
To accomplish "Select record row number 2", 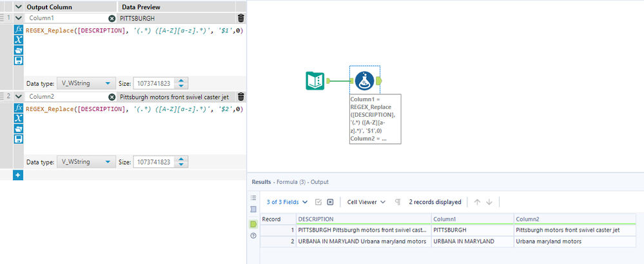I will point(278,241).
